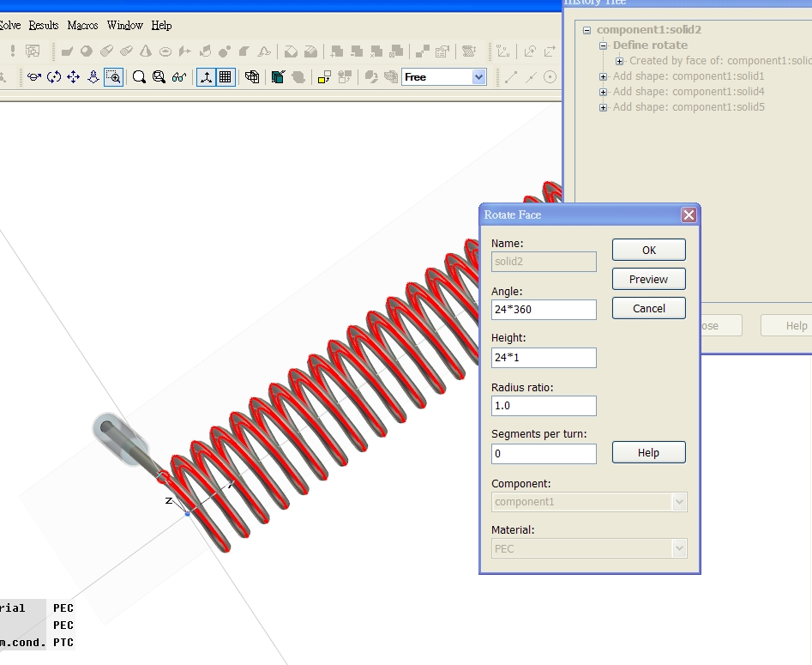The width and height of the screenshot is (812, 665).
Task: Click the Reset view magnifier icon
Action: (x=139, y=77)
